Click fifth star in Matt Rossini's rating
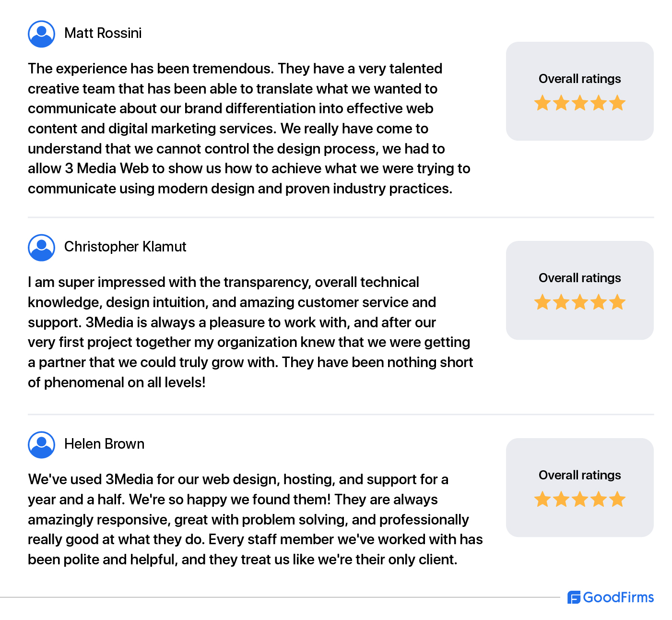672x620 pixels. point(617,103)
